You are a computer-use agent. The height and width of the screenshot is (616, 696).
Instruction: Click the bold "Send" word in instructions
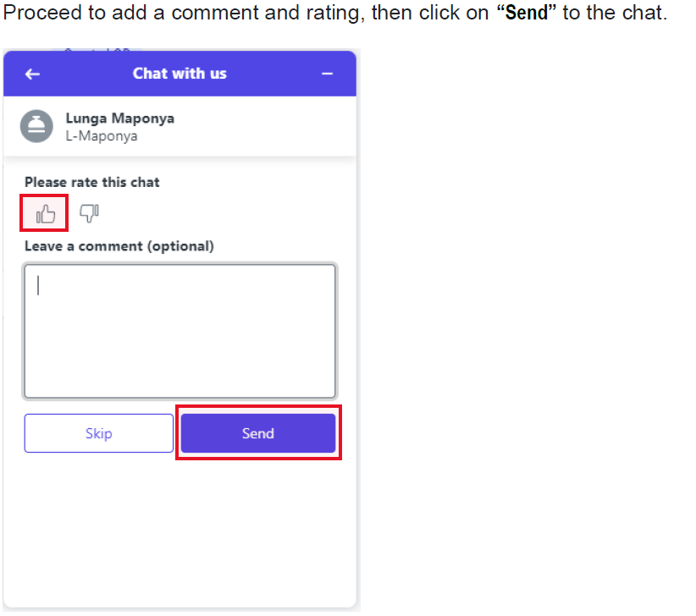click(527, 13)
